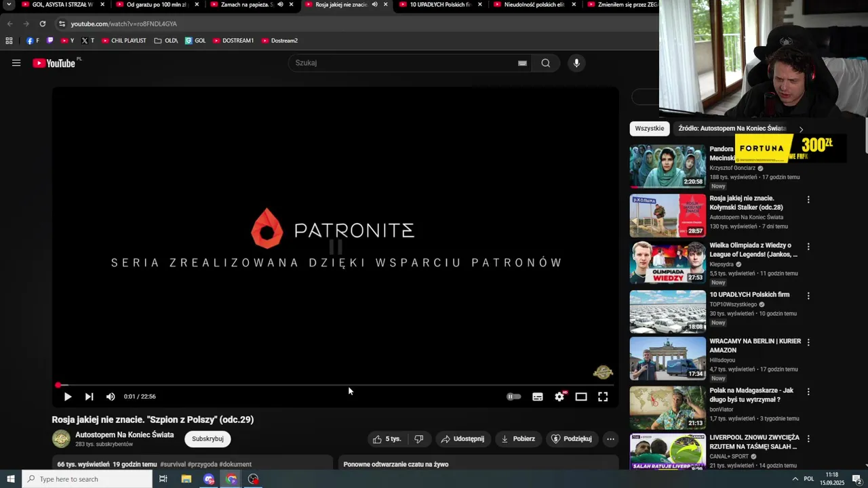Click the youtube.com address bar URL
Screen dimensions: 868x488
click(123, 24)
